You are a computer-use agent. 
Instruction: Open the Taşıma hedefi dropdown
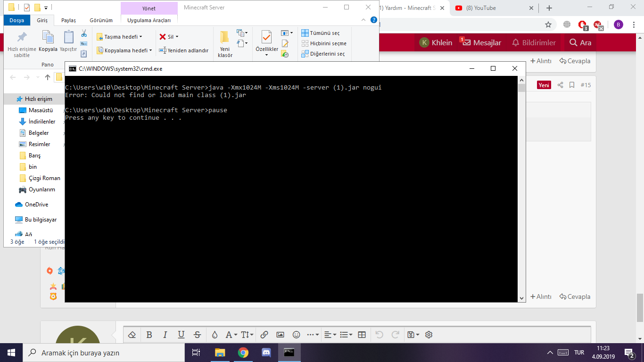tap(119, 37)
